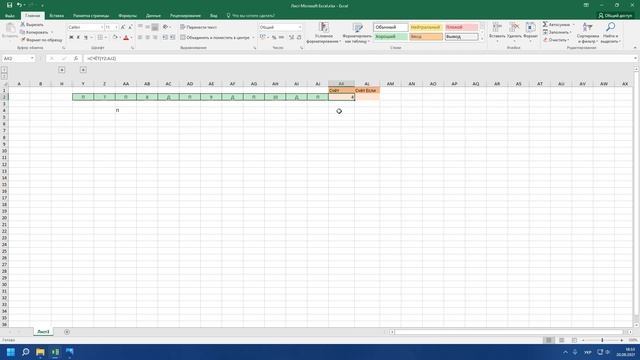The image size is (640, 360).
Task: Apply the Bad (Плохой) red cell style
Action: tap(461, 27)
